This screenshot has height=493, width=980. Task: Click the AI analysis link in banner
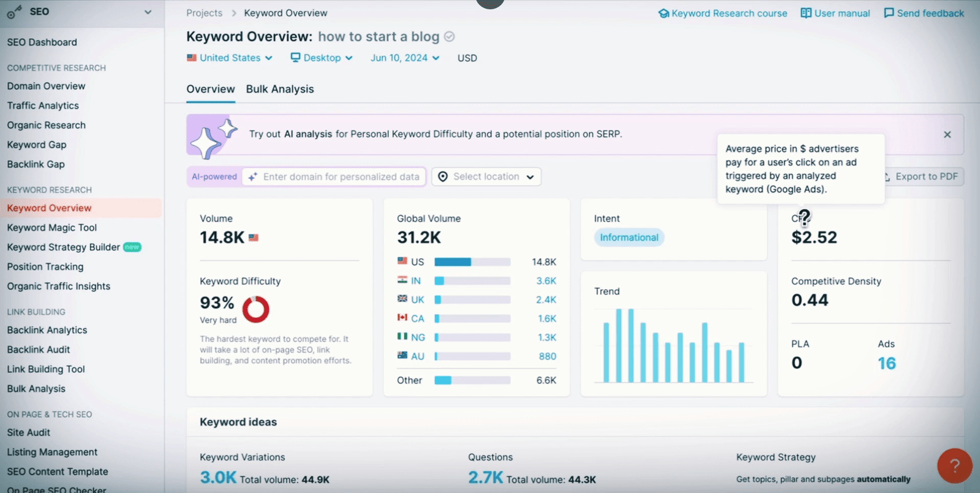point(308,134)
